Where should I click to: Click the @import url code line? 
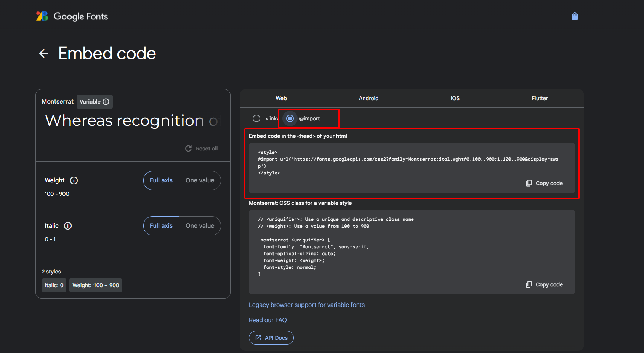(408, 163)
